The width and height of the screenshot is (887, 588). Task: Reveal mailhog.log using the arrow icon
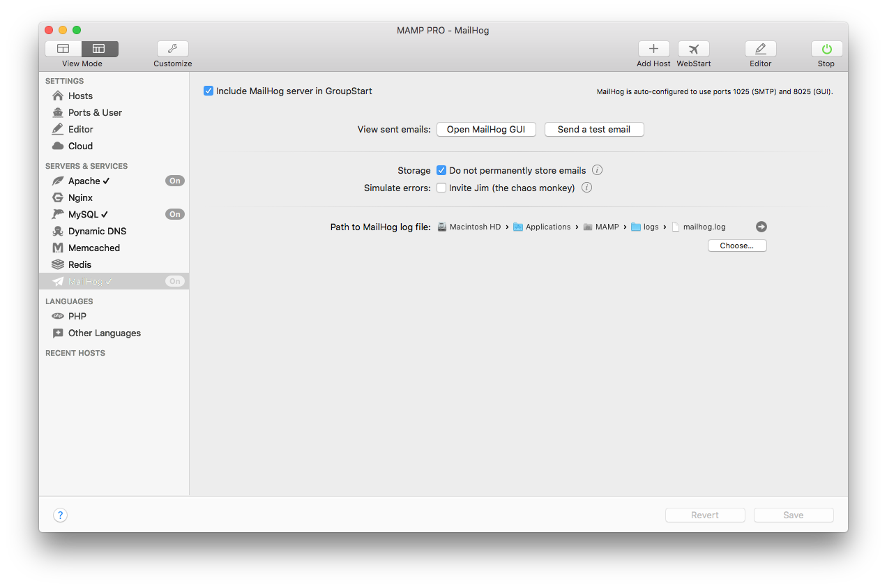tap(761, 227)
